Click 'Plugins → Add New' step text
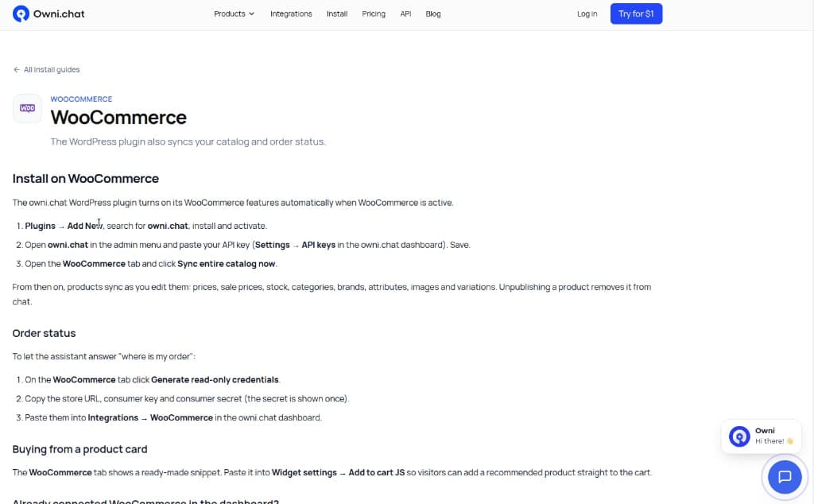Viewport: 814px width, 504px height. coord(64,226)
